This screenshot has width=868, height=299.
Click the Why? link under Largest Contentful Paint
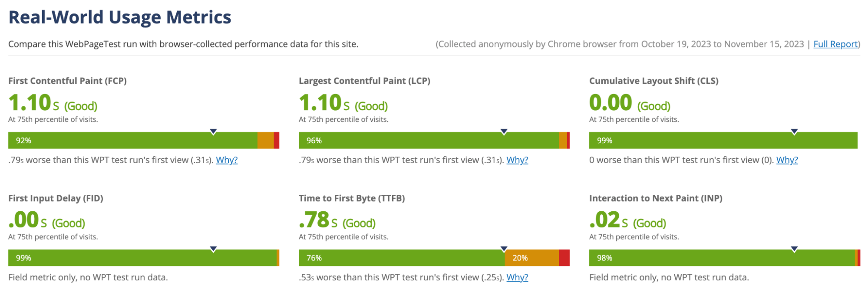pos(518,160)
